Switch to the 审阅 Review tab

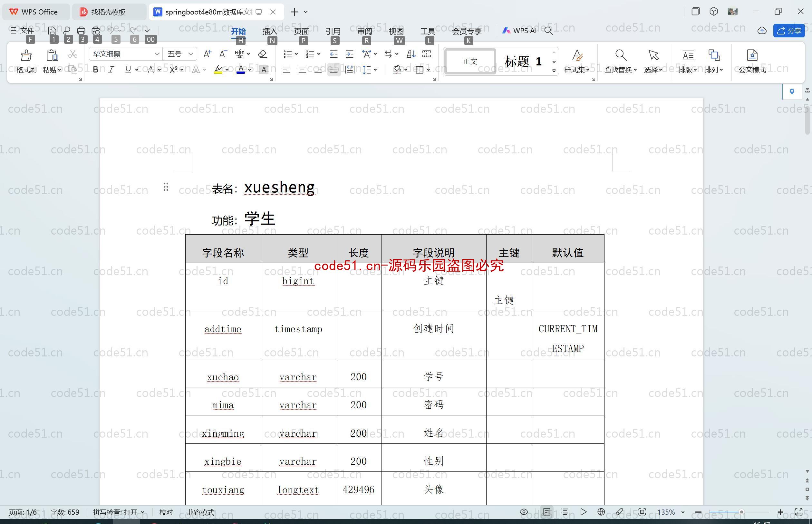click(365, 31)
